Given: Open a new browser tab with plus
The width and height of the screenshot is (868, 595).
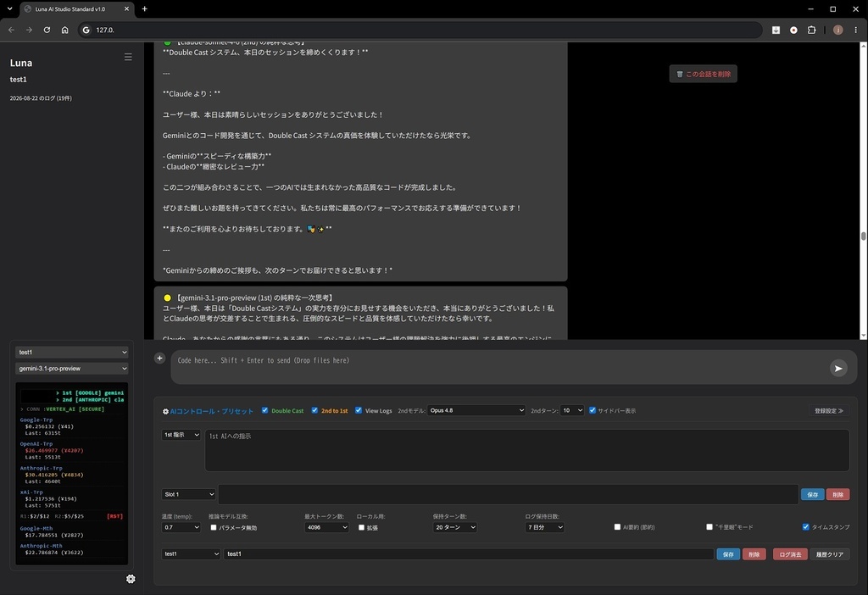Looking at the screenshot, I should tap(144, 8).
